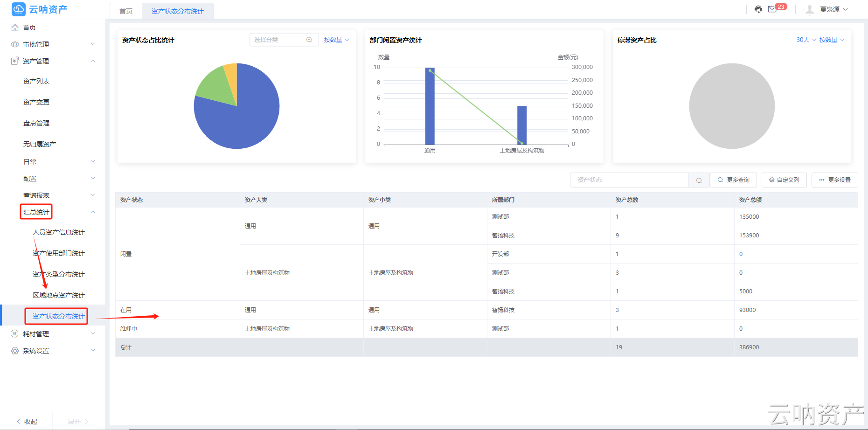Image resolution: width=868 pixels, height=430 pixels.
Task: Click the 更多查询 button
Action: (x=734, y=180)
